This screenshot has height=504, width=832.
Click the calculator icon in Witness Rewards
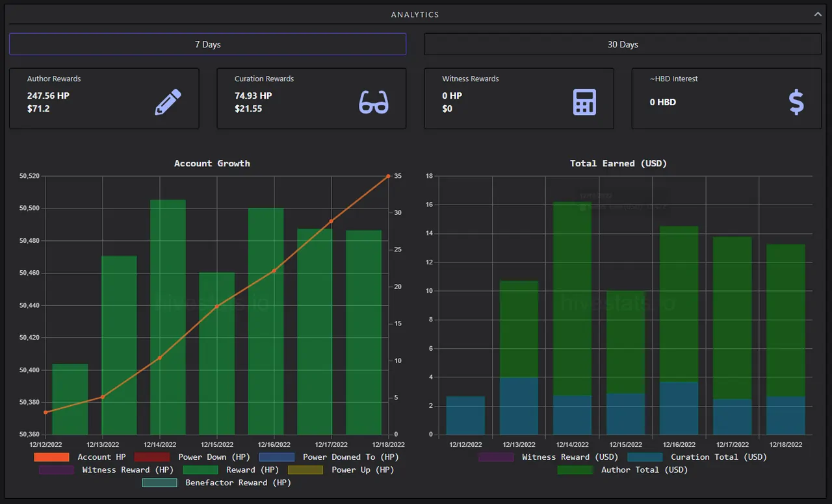pos(584,102)
